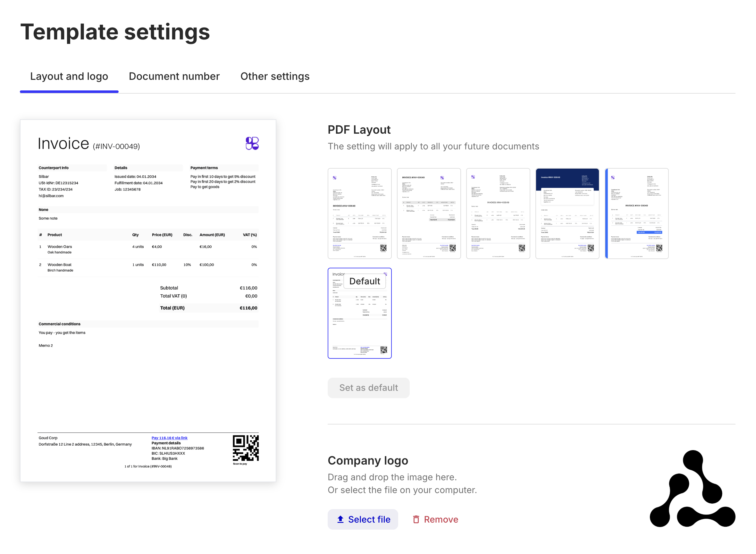Open the Pay 116,16 € via link
The height and width of the screenshot is (554, 756).
click(x=169, y=438)
